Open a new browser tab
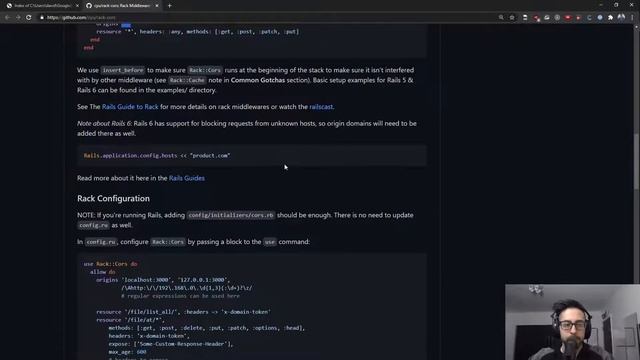640x360 pixels. click(169, 6)
